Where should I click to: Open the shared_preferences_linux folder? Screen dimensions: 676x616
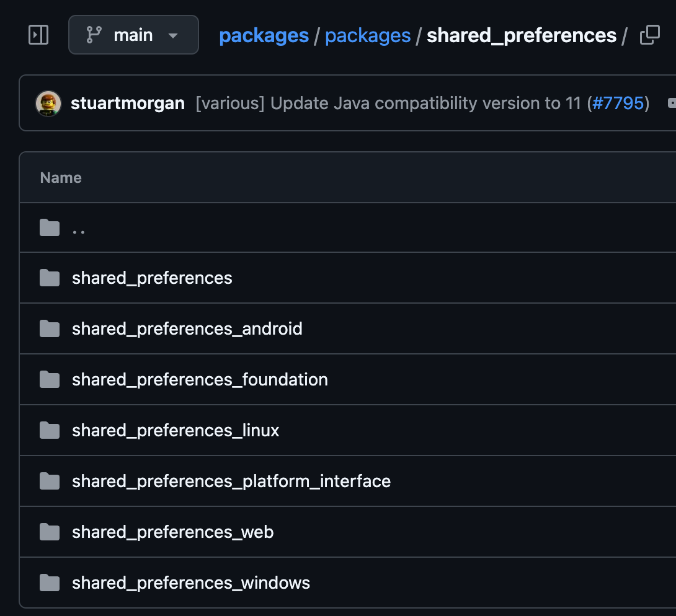tap(176, 430)
